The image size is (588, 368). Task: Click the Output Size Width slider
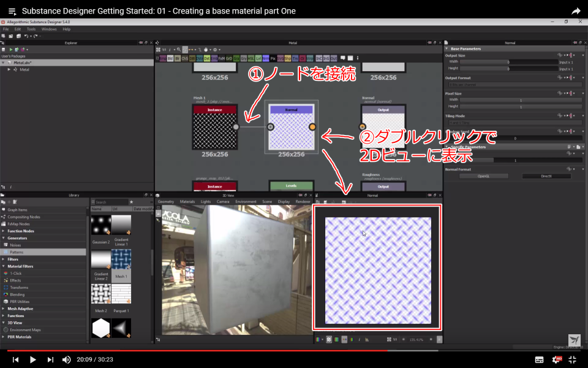(x=509, y=62)
